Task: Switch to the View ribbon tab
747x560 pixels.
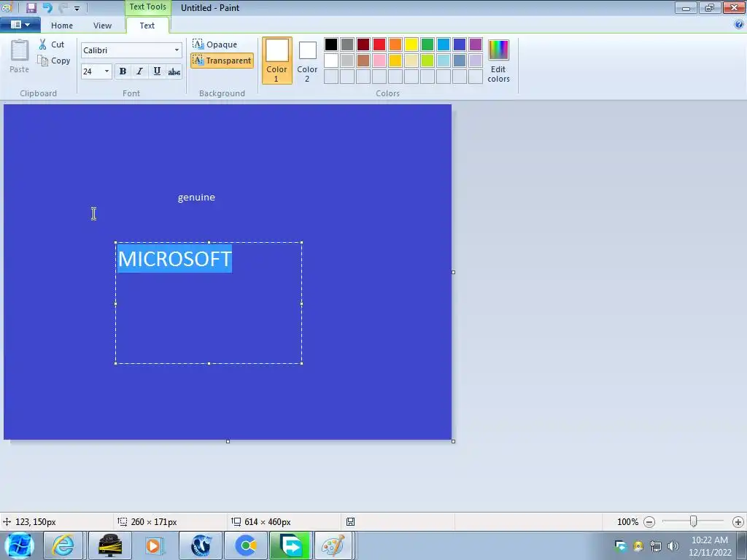Action: [x=102, y=26]
